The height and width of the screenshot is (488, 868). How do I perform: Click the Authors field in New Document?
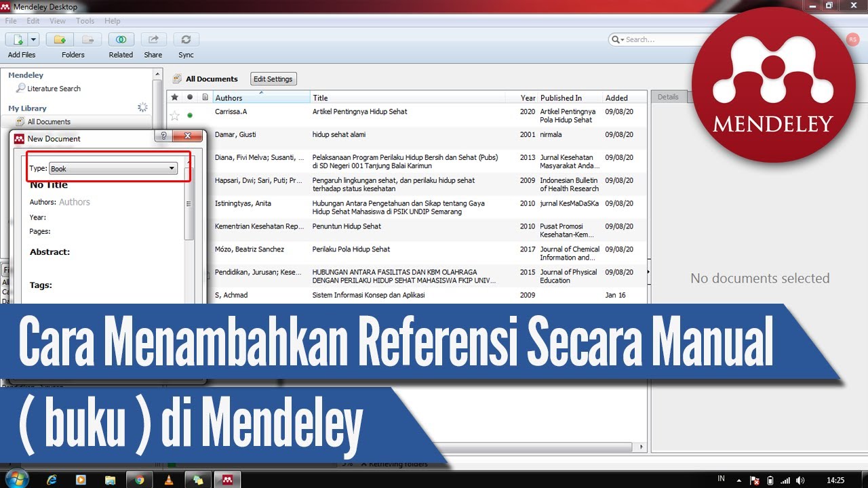(x=75, y=202)
